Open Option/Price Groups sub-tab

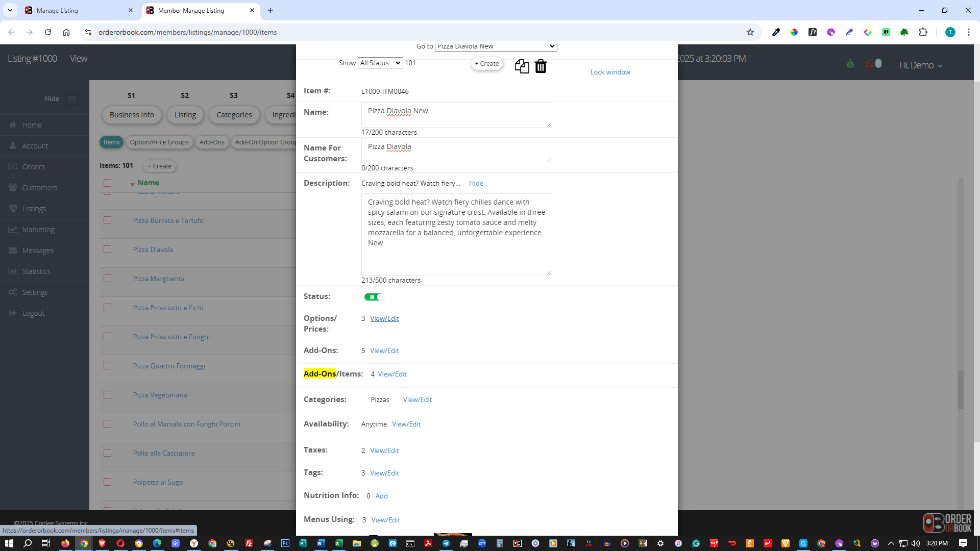tap(159, 142)
